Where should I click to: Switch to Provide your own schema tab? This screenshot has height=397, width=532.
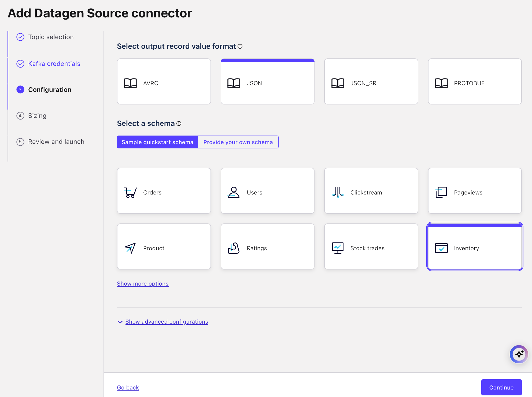[238, 142]
